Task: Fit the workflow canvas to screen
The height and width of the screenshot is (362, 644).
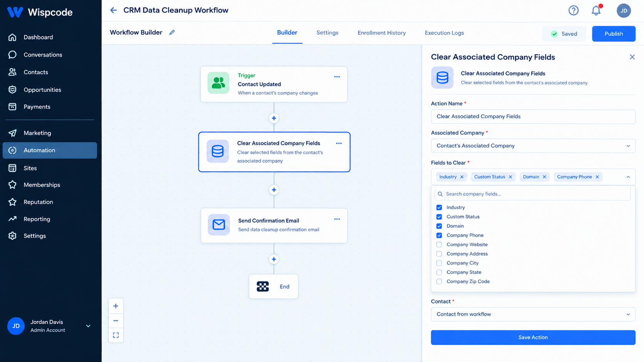Action: pyautogui.click(x=116, y=335)
